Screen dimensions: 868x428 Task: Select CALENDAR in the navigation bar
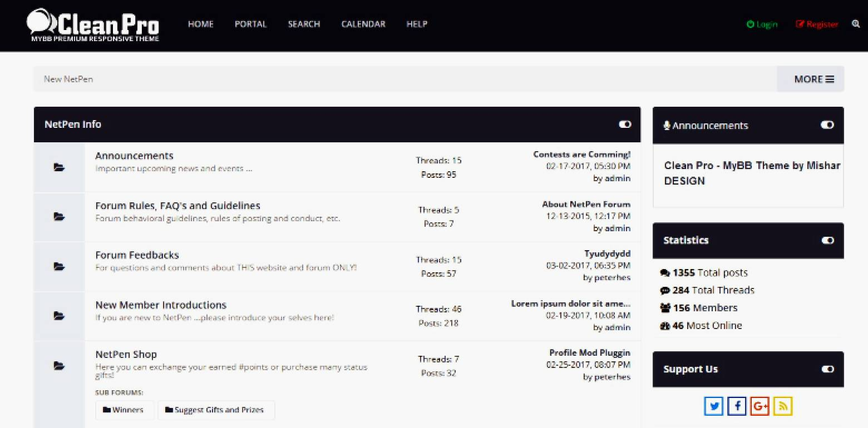(x=363, y=24)
